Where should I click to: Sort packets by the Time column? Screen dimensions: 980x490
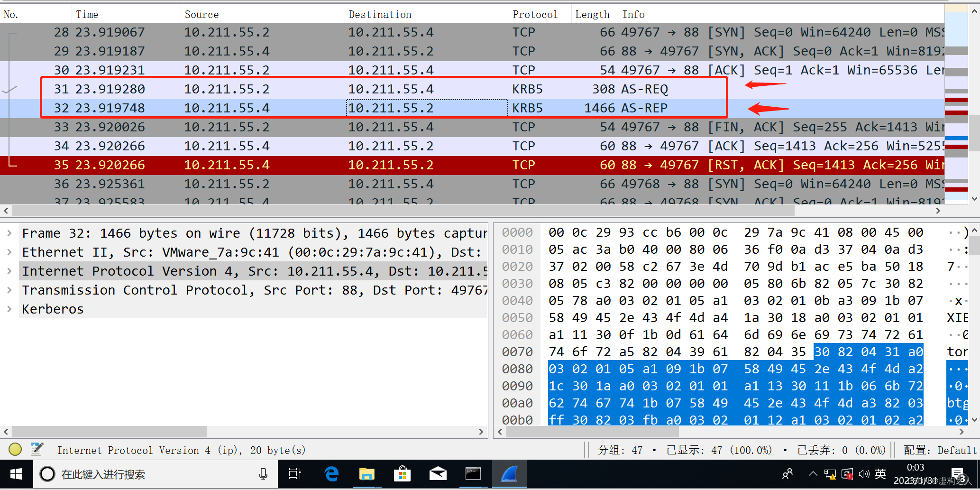click(126, 14)
